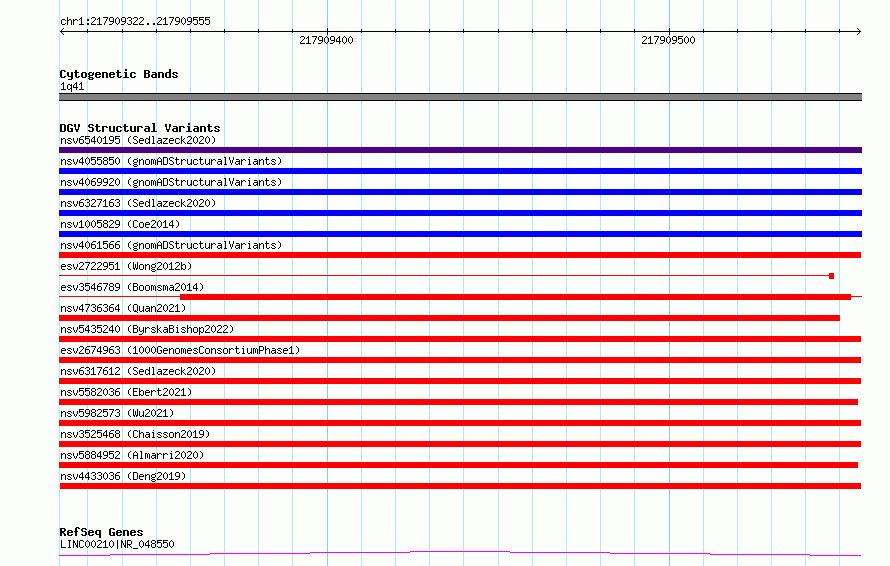Click the blue nsv4069920 variant bar
Viewport: 890px width, 566px height.
[460, 192]
